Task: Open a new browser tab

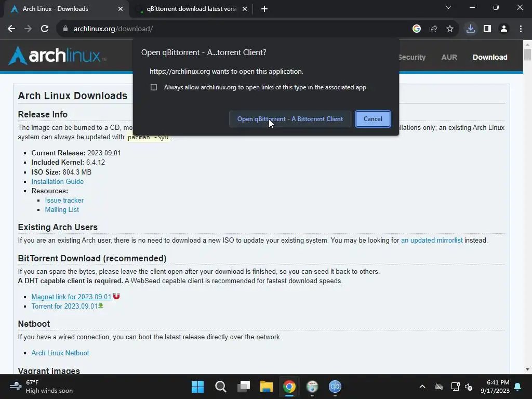Action: pos(264,9)
